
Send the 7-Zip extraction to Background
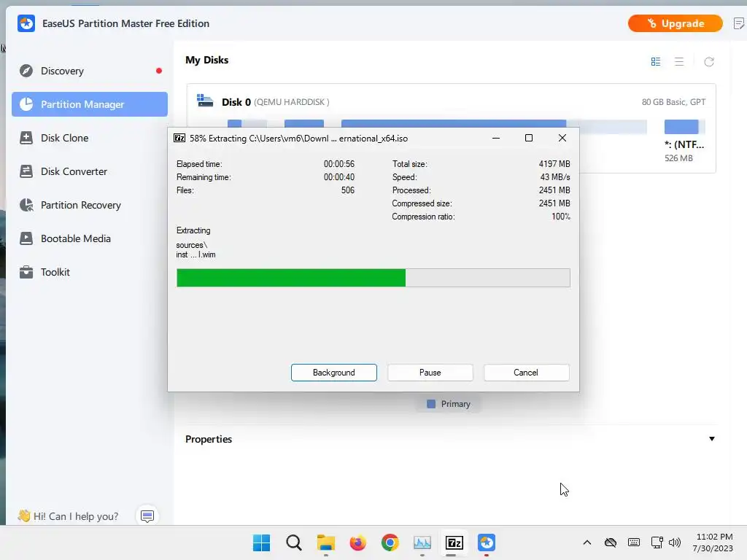click(334, 373)
